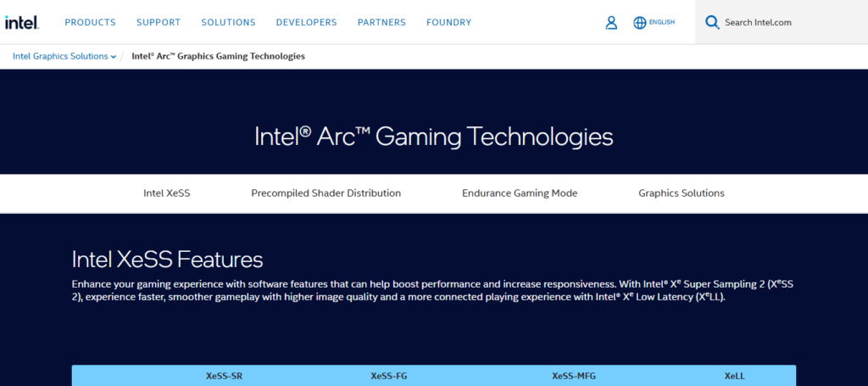This screenshot has width=868, height=386.
Task: Open the Products menu
Action: click(x=90, y=23)
